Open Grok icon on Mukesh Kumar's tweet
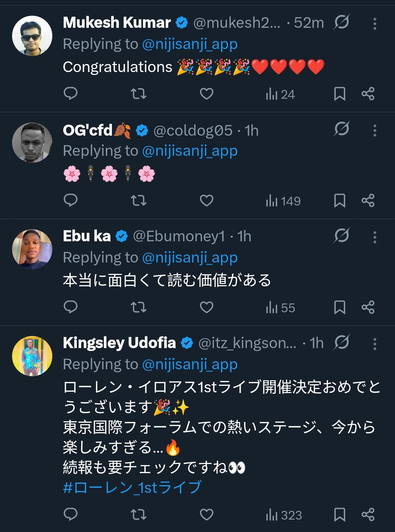The height and width of the screenshot is (532, 395). (342, 22)
